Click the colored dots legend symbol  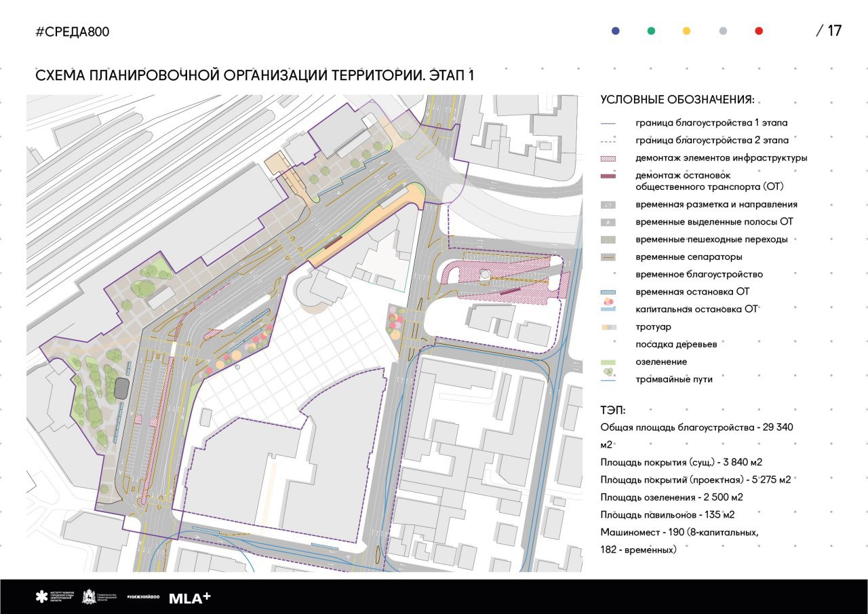coord(609,301)
